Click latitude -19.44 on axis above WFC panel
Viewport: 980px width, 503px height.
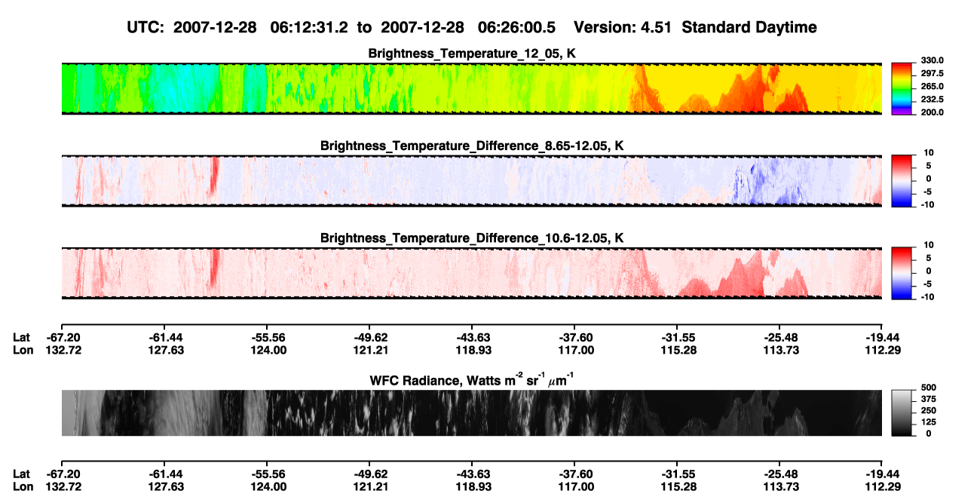tap(882, 338)
